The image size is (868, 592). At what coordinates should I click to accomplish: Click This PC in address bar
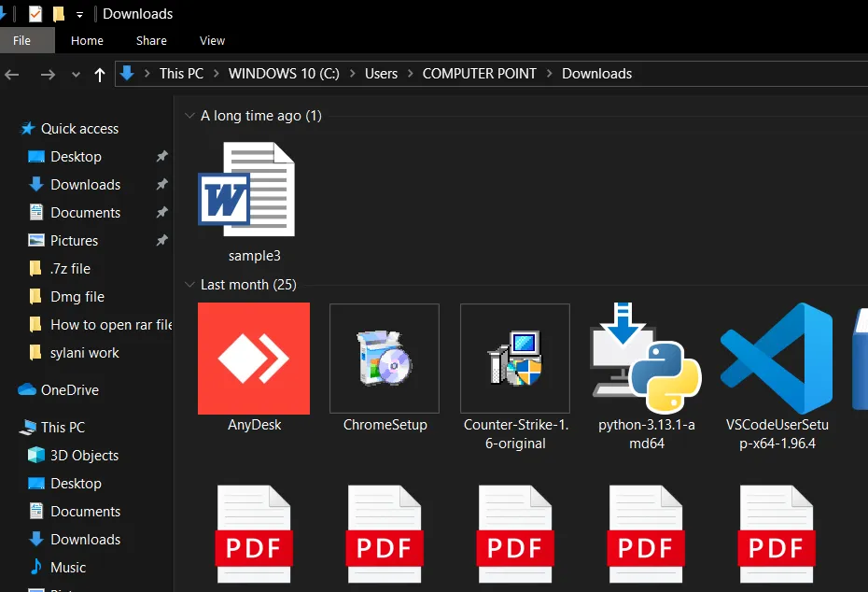coord(181,74)
